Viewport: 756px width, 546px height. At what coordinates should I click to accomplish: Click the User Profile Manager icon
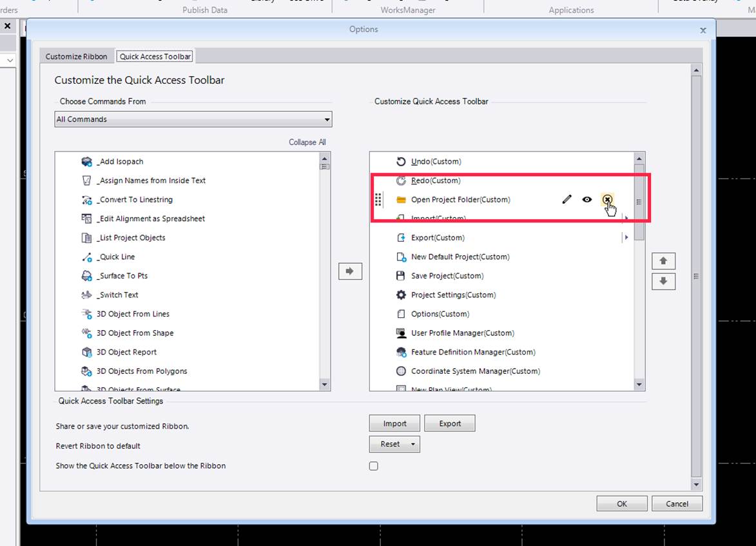point(401,333)
